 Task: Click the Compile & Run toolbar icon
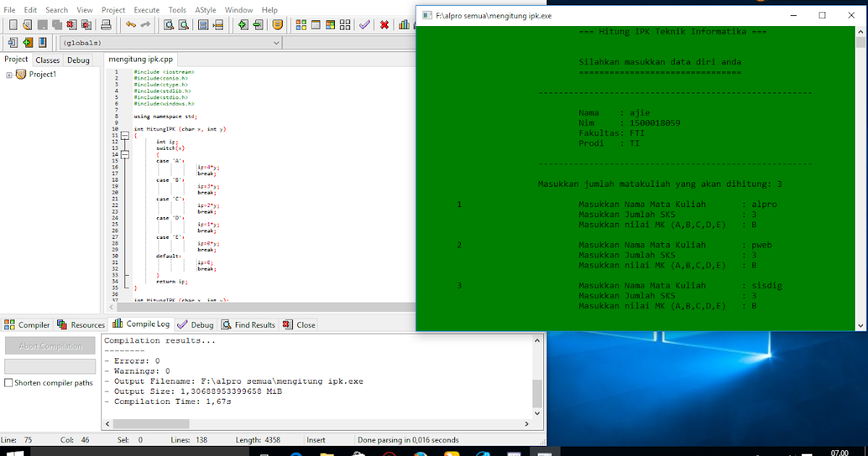(330, 25)
